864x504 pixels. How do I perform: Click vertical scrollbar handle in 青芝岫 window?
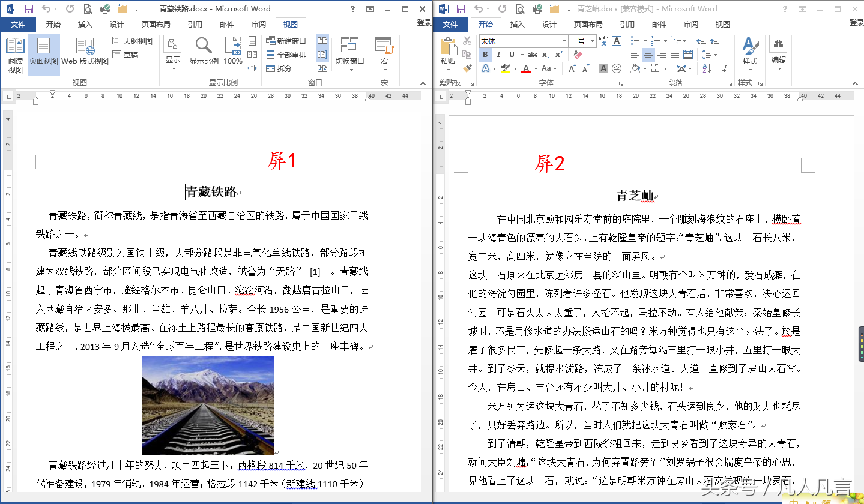coord(861,344)
